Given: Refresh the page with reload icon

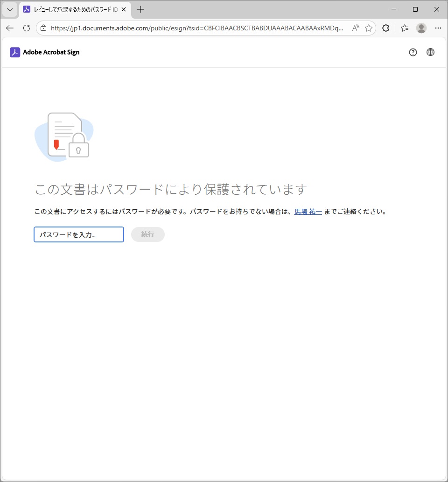Looking at the screenshot, I should (x=27, y=28).
